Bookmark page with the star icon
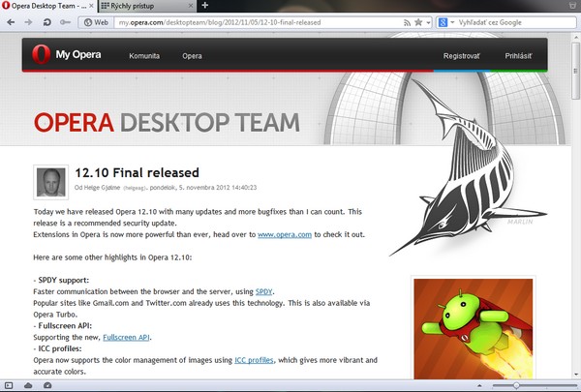The height and width of the screenshot is (392, 581). [x=418, y=22]
